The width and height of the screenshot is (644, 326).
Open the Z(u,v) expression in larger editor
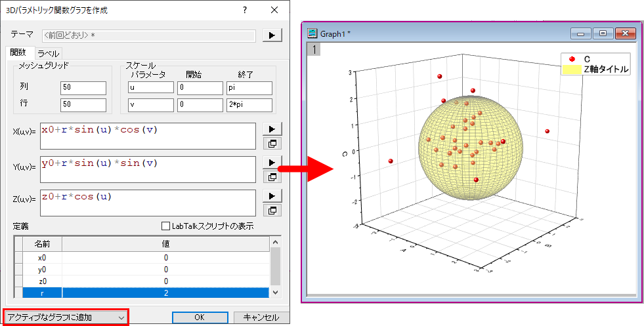272,211
